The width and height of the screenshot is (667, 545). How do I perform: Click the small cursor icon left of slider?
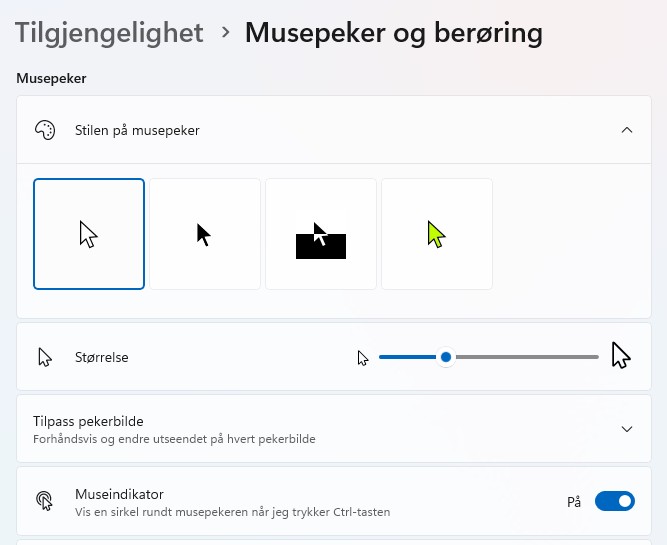point(363,358)
